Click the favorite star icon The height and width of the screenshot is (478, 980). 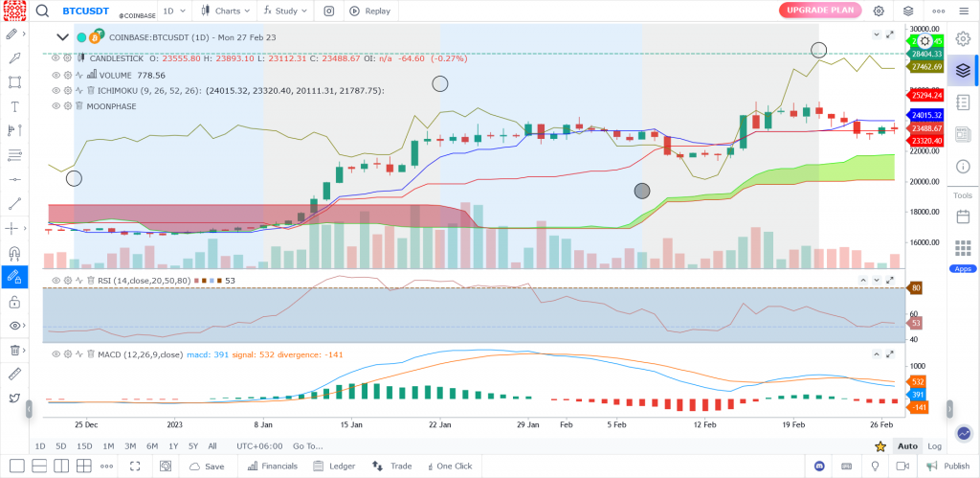pos(880,446)
